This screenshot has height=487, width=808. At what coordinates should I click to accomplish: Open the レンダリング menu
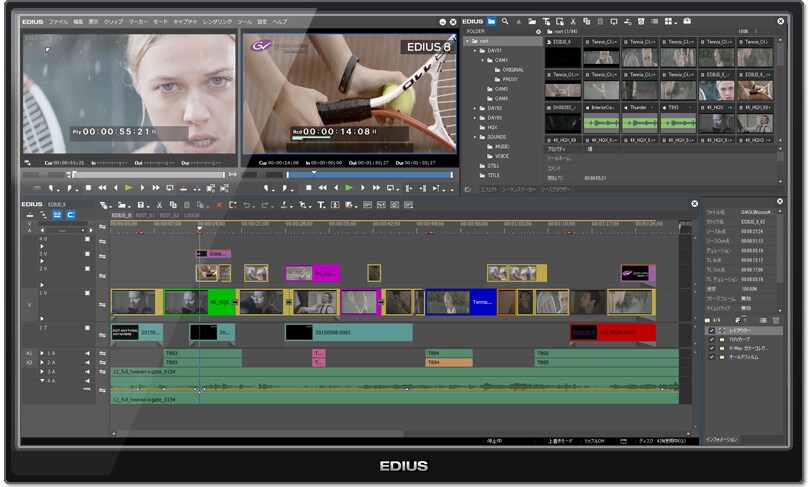click(217, 22)
